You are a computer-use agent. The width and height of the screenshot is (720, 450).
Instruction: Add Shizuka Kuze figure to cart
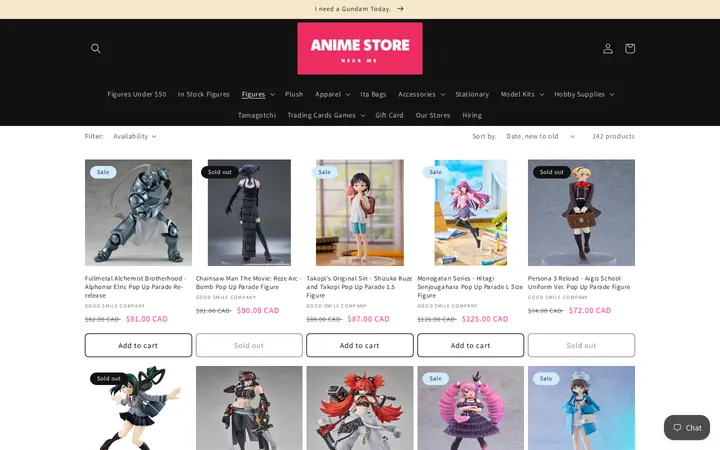(360, 345)
